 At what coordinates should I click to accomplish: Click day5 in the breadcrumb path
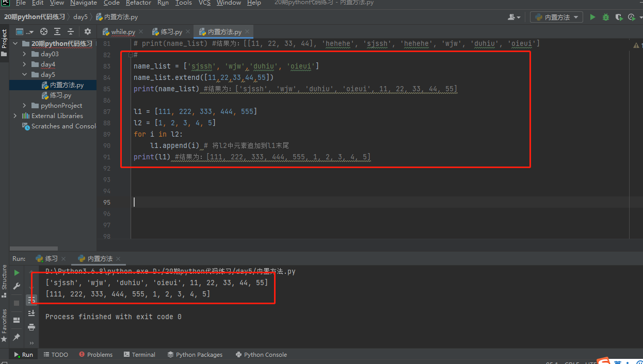click(80, 17)
